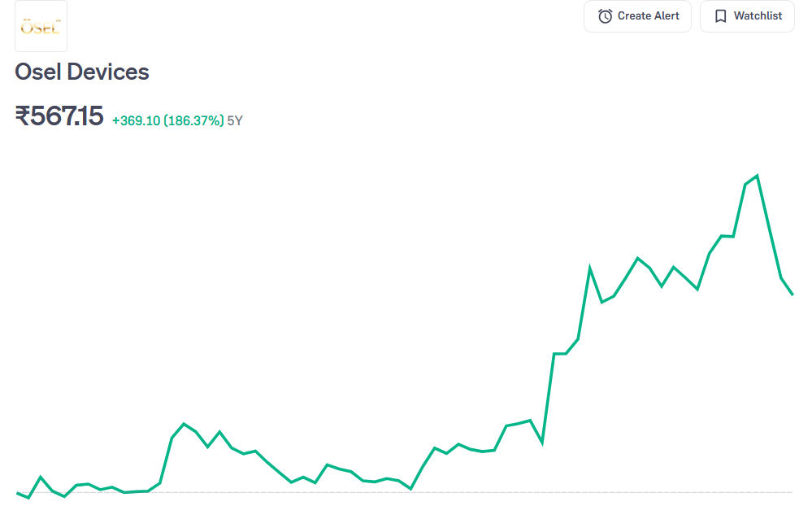Click the +369.10 gain amount
This screenshot has height=506, width=812.
pos(136,120)
